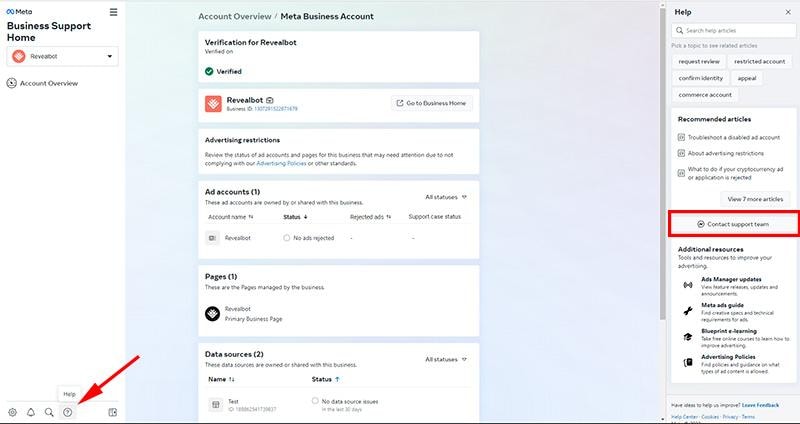800x424 pixels.
Task: Click Go to Business Home button
Action: [x=432, y=103]
